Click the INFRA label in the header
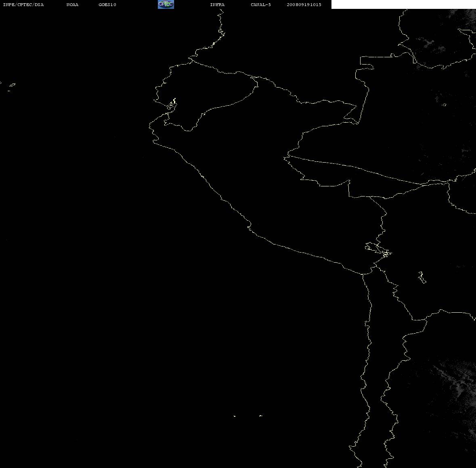 (x=217, y=4)
